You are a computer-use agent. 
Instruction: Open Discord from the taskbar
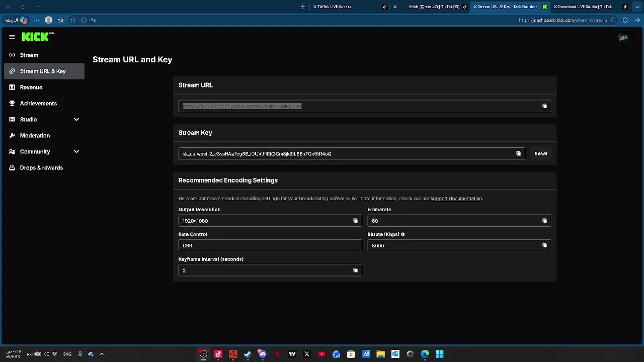pos(262,354)
